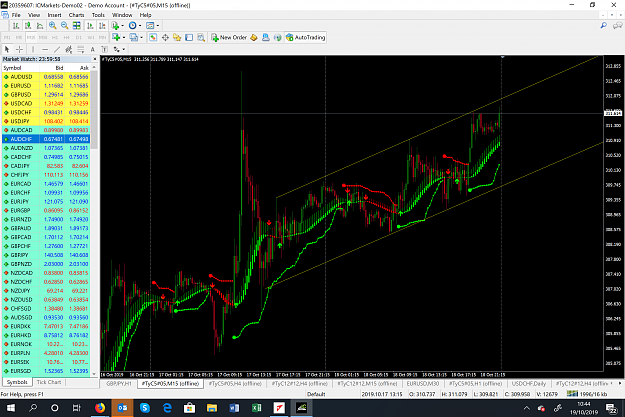Open the Data Window crosshair icon

(165, 37)
